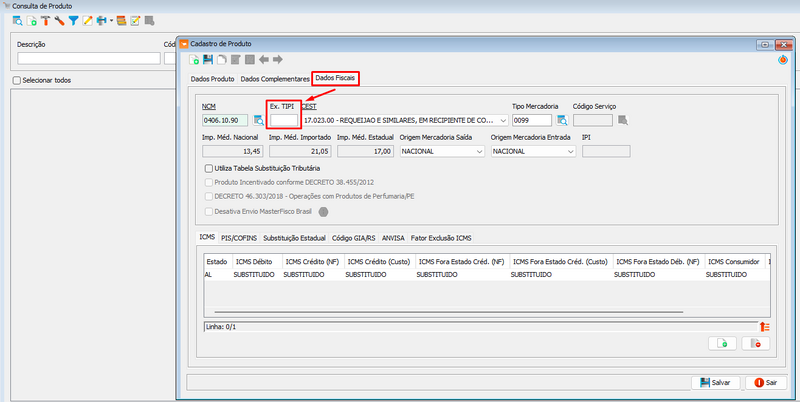Click the remove row button with red minus
The height and width of the screenshot is (402, 800).
pyautogui.click(x=755, y=343)
